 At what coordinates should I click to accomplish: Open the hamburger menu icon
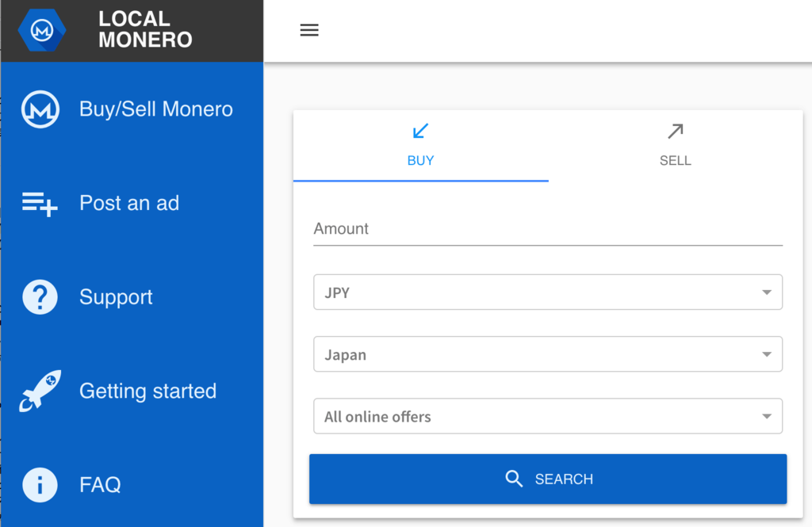point(309,30)
